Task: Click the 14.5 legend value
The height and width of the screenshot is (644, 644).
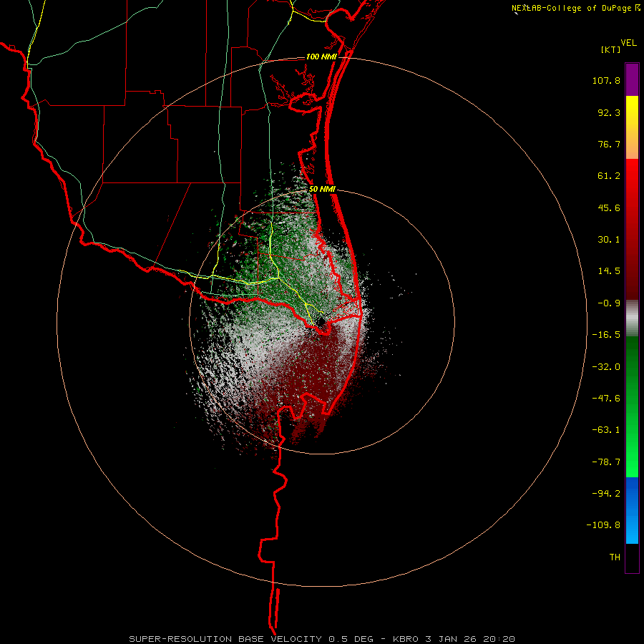Action: [x=609, y=271]
